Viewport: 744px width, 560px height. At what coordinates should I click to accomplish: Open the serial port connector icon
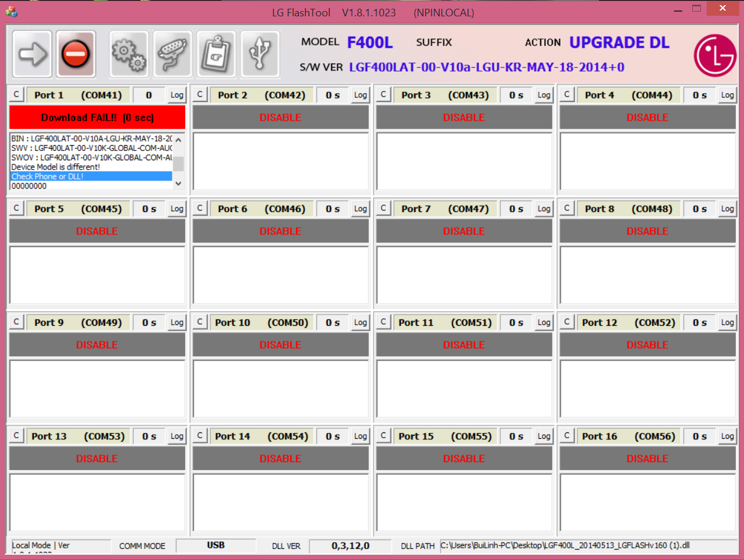172,54
